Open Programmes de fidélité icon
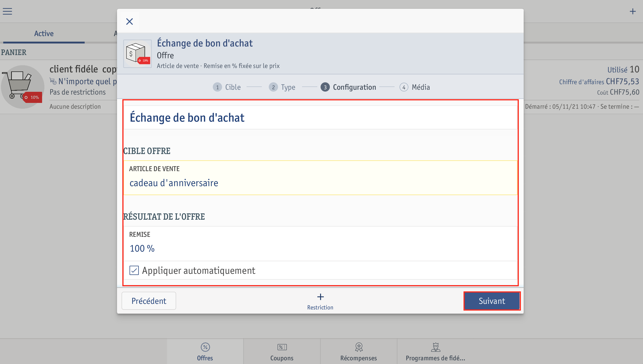643x364 pixels. click(436, 347)
